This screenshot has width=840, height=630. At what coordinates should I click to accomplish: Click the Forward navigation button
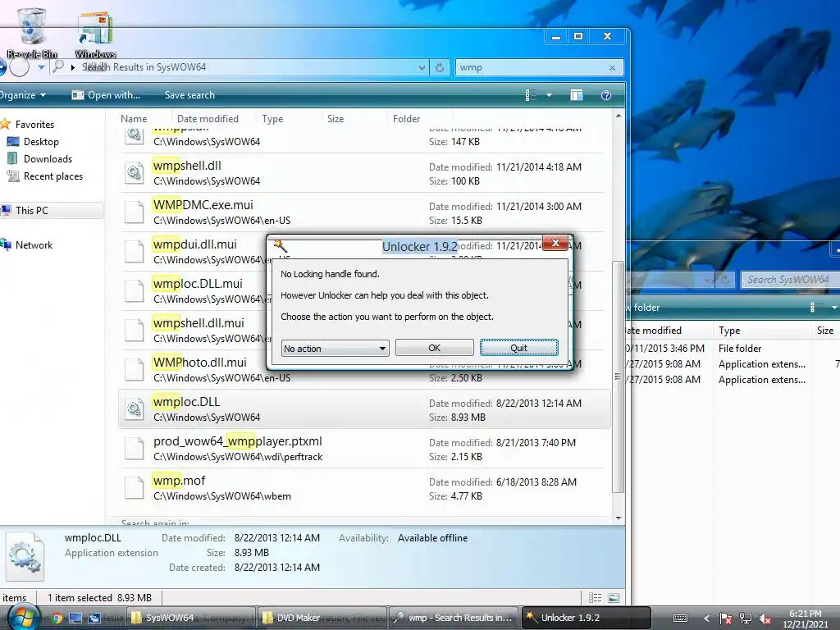coord(20,67)
